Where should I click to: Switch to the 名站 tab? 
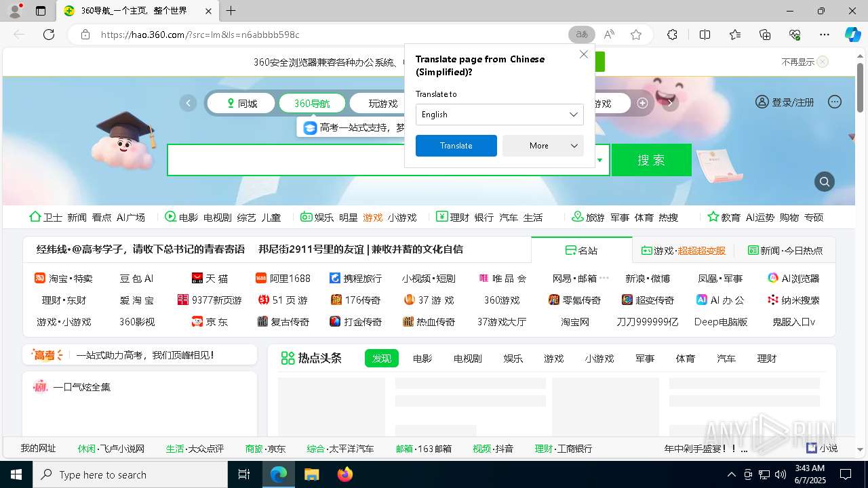[582, 250]
